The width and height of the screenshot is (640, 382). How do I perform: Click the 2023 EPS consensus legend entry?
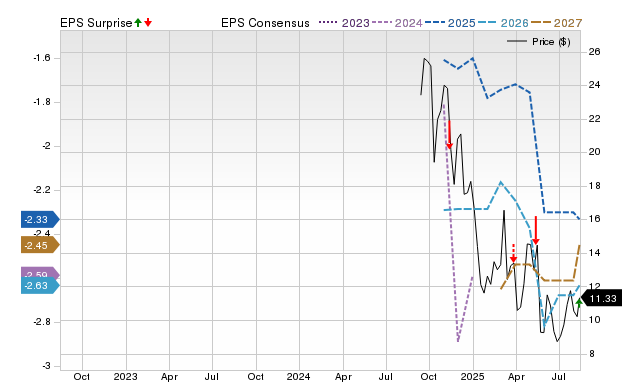344,23
